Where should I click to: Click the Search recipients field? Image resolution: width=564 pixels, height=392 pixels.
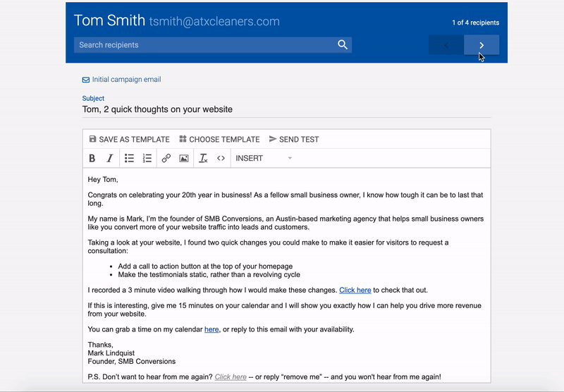[204, 45]
